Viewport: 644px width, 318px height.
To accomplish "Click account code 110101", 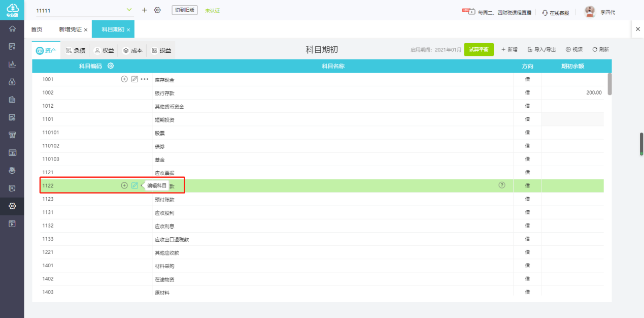I will click(x=51, y=133).
